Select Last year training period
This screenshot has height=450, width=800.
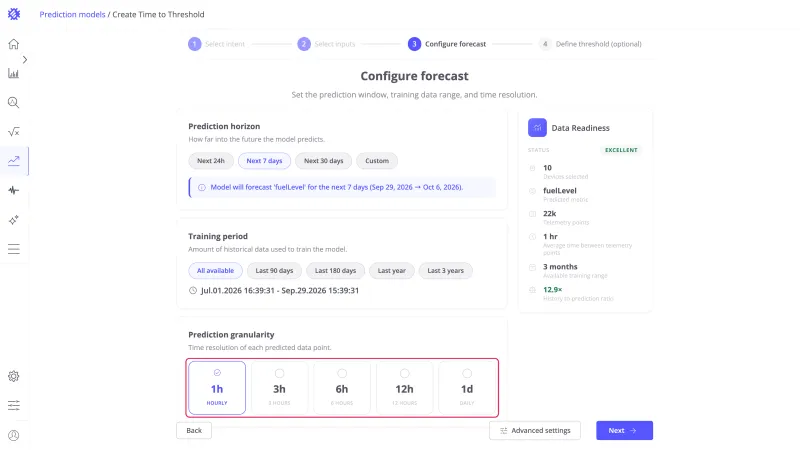pos(392,270)
